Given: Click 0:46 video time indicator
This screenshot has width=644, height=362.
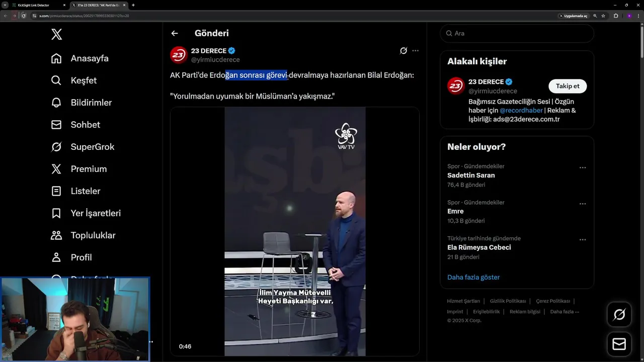Looking at the screenshot, I should click(x=185, y=346).
